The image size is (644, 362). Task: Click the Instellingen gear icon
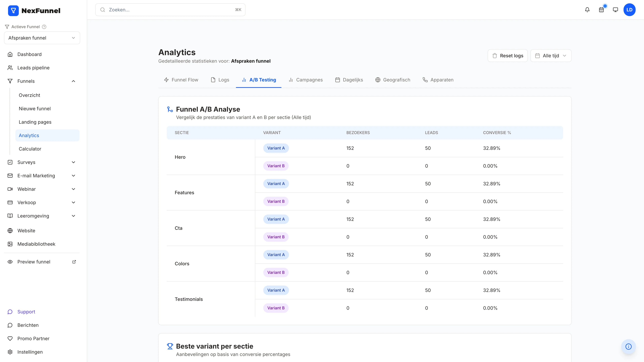click(x=10, y=352)
